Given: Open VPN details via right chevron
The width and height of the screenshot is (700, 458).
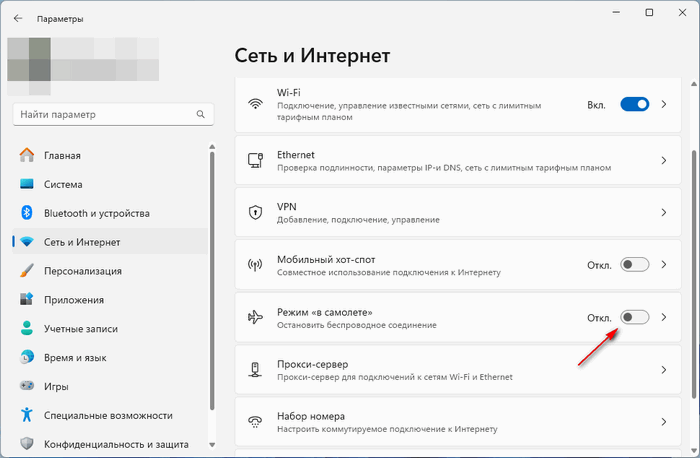Looking at the screenshot, I should [664, 213].
